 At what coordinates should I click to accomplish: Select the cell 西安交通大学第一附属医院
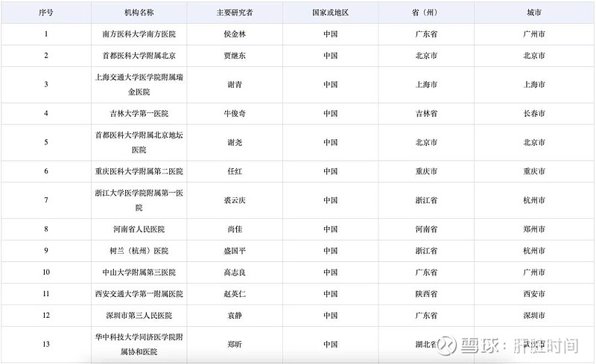(x=139, y=294)
